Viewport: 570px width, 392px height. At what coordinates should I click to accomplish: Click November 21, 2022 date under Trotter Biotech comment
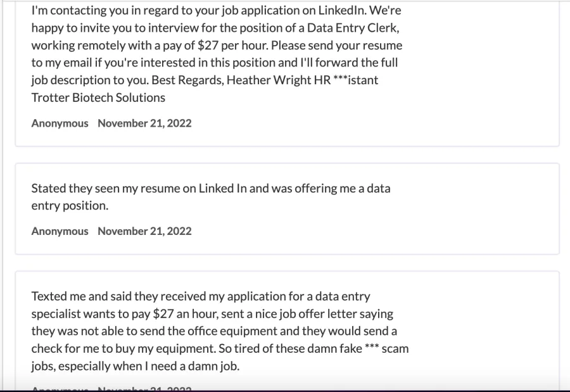pyautogui.click(x=144, y=123)
